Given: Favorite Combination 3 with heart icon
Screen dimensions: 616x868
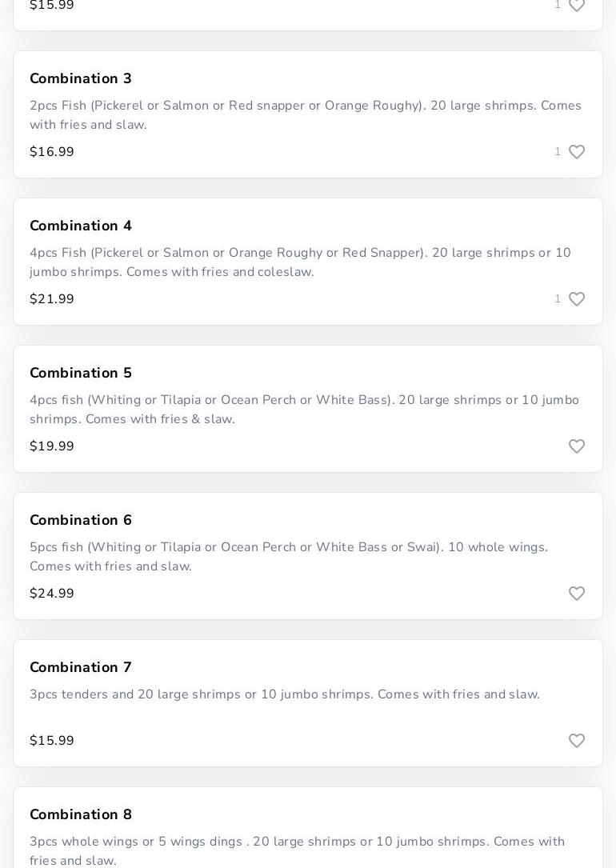Looking at the screenshot, I should [x=576, y=152].
